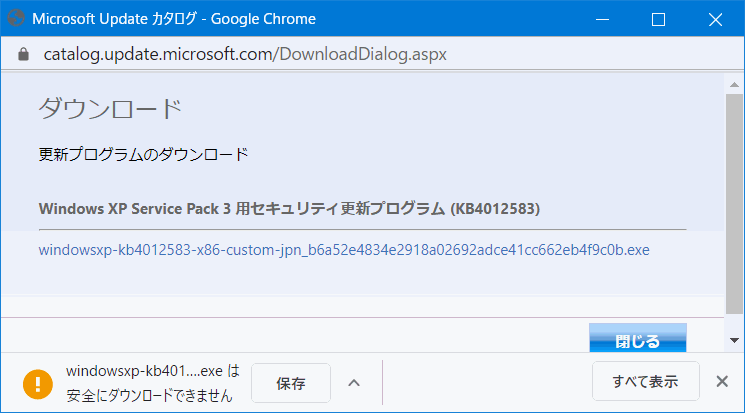Click the lock icon in address bar
The width and height of the screenshot is (745, 413).
(23, 54)
